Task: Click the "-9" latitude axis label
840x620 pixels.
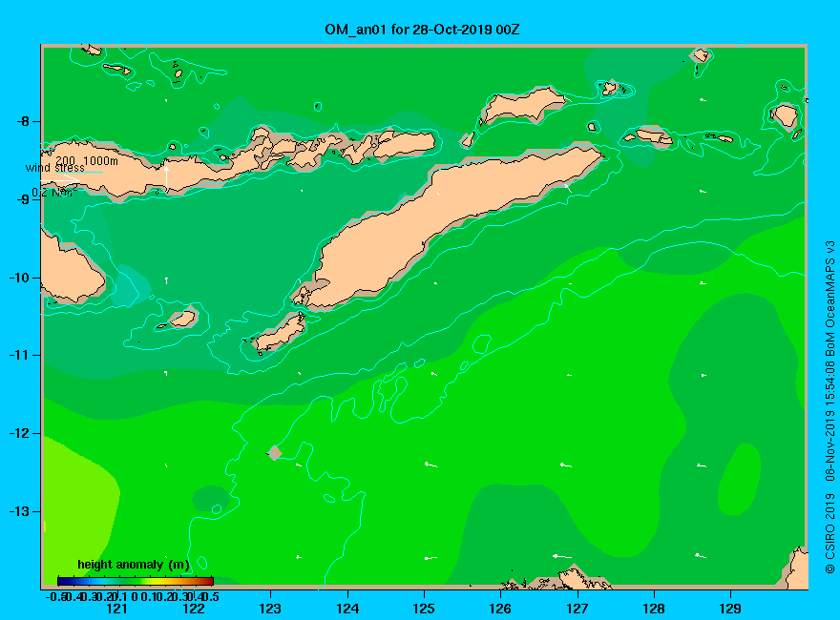Action: pos(23,199)
